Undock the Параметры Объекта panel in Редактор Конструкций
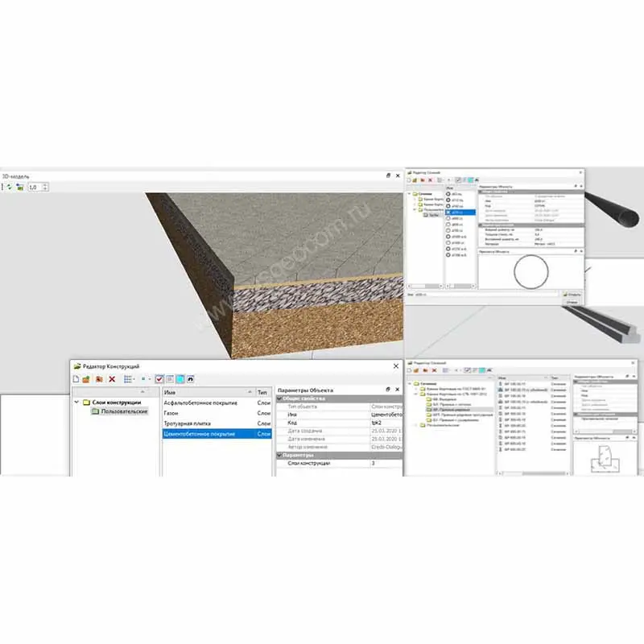Image resolution: width=644 pixels, height=644 pixels. pyautogui.click(x=388, y=391)
